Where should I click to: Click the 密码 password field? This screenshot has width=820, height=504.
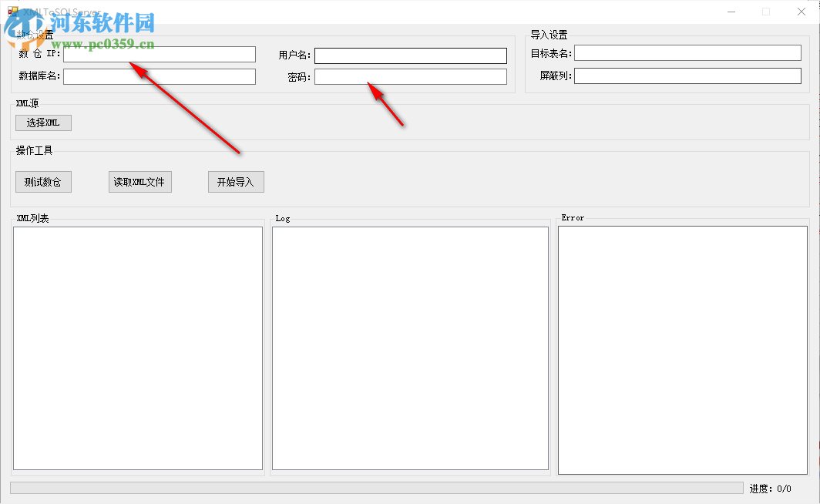(410, 77)
